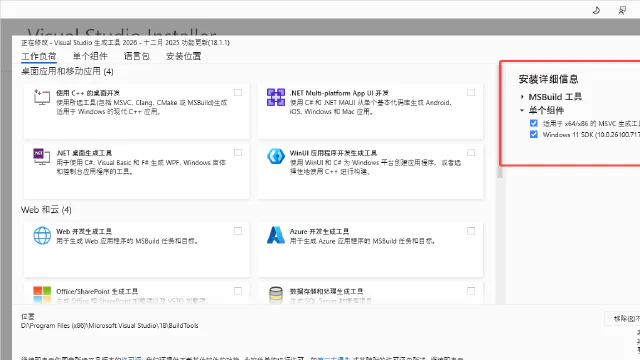Open the 语言包 tab
This screenshot has width=640, height=360.
pyautogui.click(x=137, y=56)
